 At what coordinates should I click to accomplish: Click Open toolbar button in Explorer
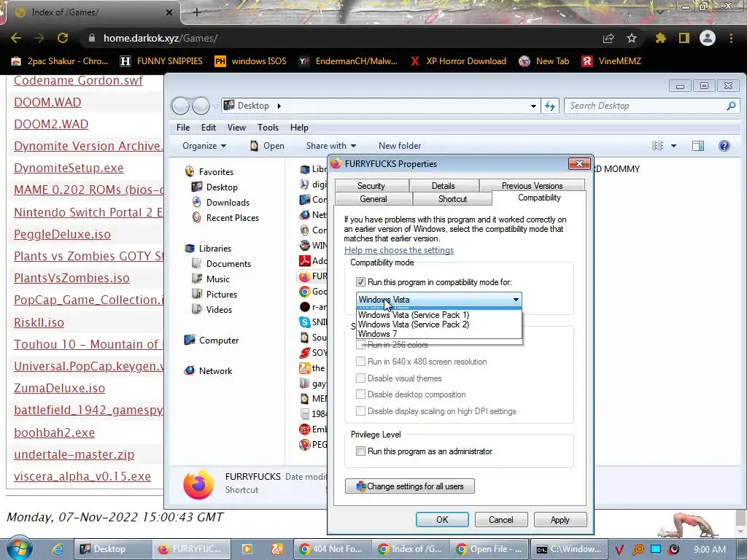tap(267, 146)
